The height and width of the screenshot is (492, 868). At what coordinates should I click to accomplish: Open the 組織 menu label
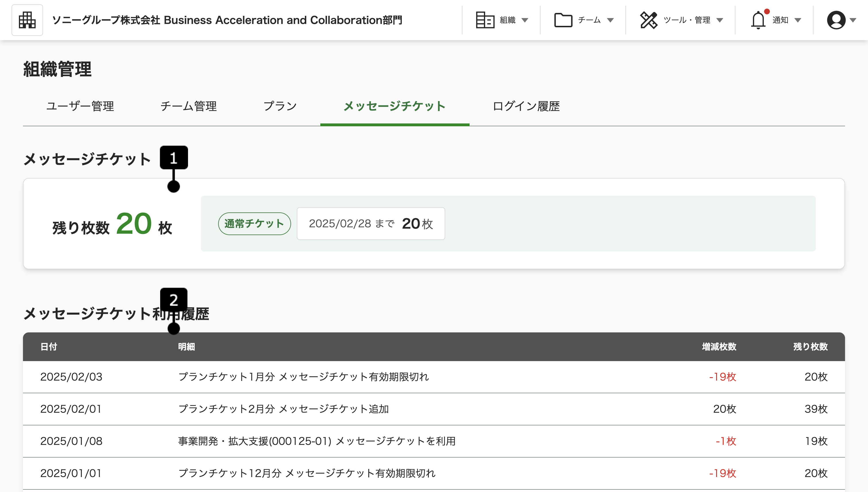(507, 20)
